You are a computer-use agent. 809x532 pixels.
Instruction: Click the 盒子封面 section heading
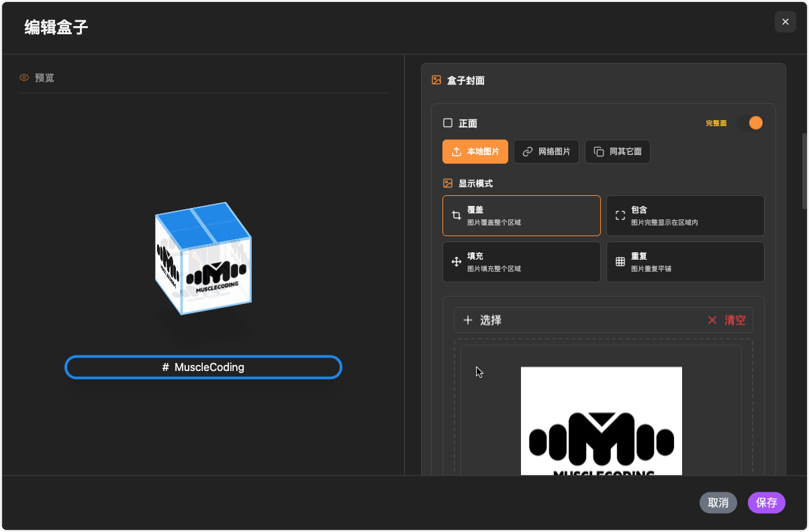466,81
